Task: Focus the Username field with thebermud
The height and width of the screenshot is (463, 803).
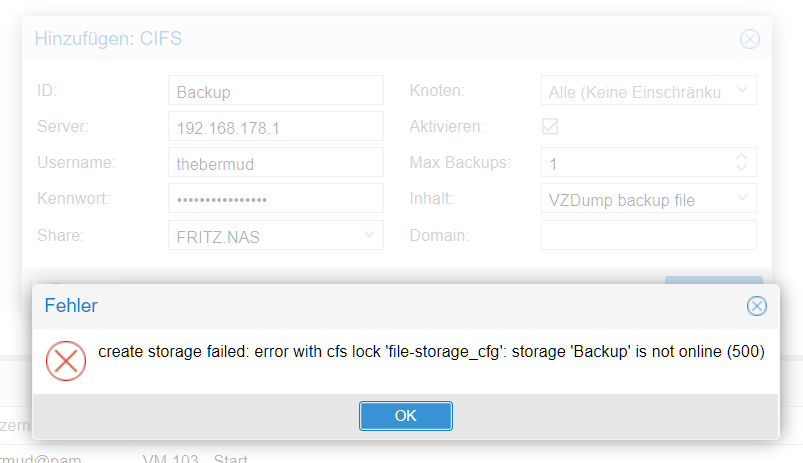Action: point(276,162)
